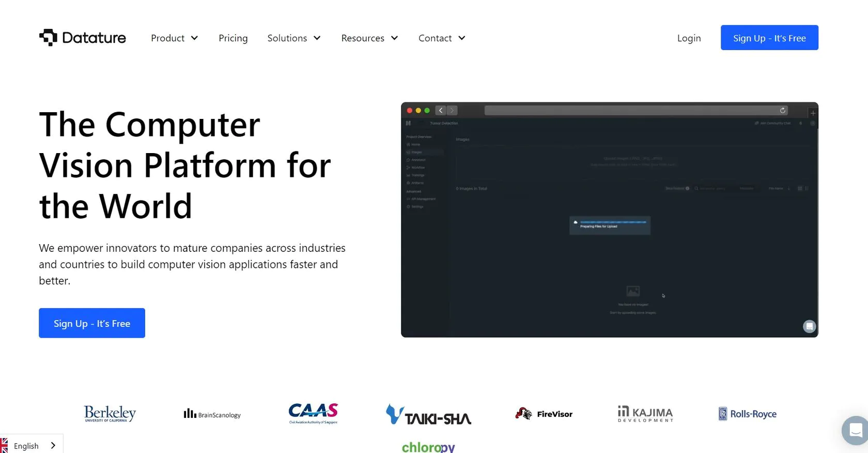
Task: Click the upload progress bar in demo
Action: (x=613, y=222)
